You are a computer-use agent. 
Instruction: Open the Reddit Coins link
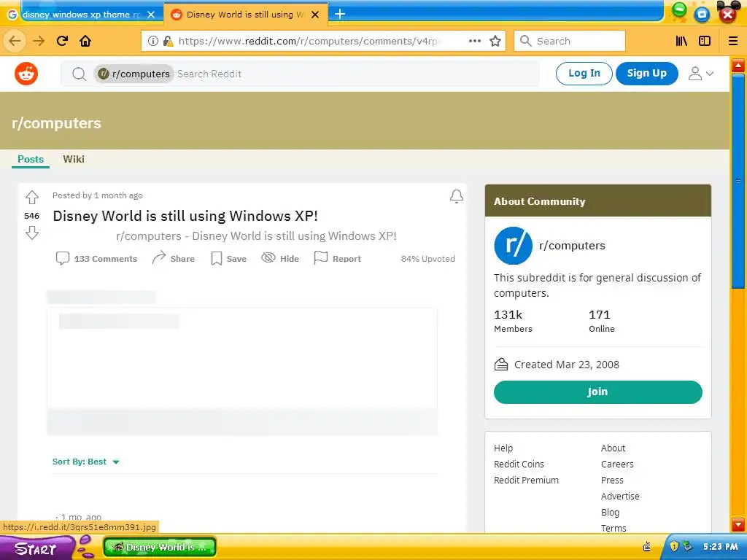pyautogui.click(x=519, y=464)
